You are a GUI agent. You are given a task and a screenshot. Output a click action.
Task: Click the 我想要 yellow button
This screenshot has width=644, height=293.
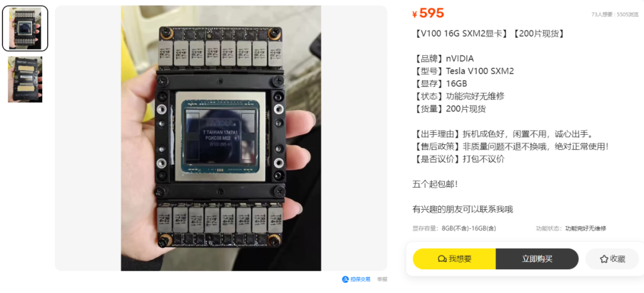click(x=454, y=259)
